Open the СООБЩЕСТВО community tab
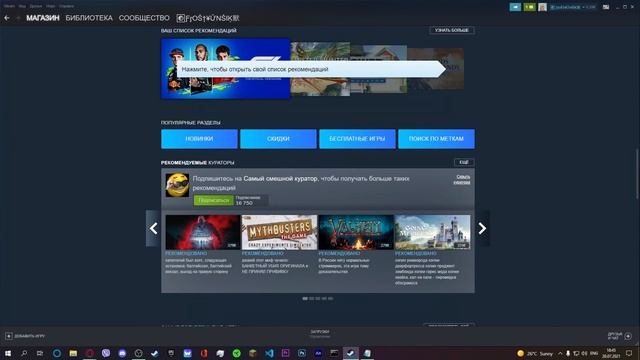 tap(144, 18)
